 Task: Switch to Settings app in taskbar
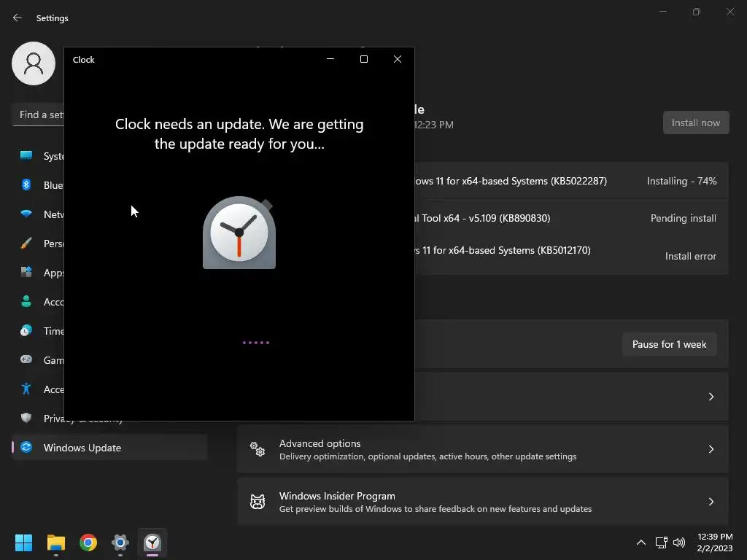[120, 542]
